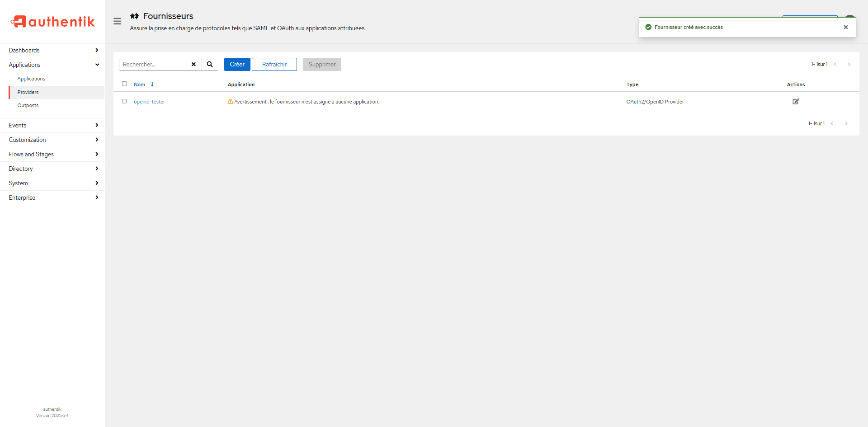
Task: Dismiss the success notification toast
Action: pyautogui.click(x=845, y=27)
